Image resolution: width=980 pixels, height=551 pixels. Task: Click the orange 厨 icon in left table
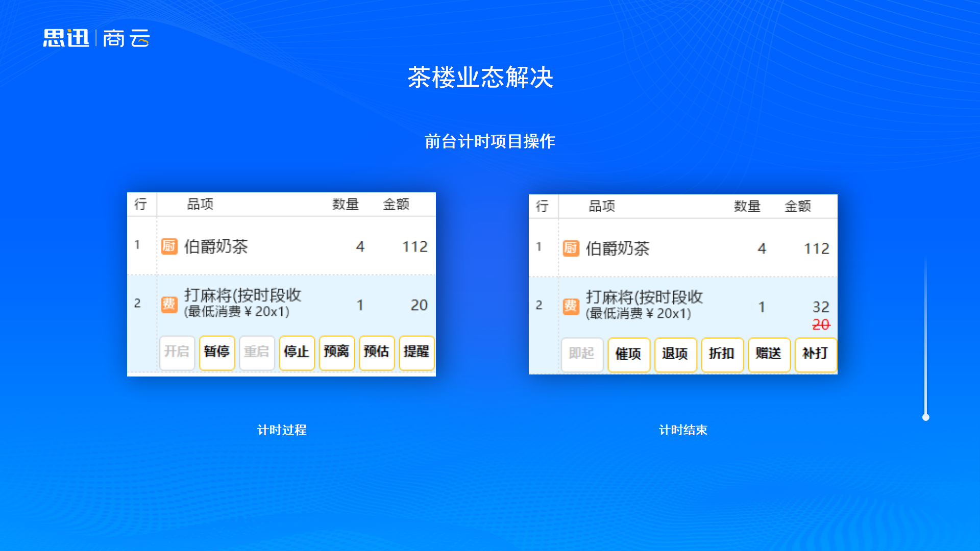coord(169,246)
